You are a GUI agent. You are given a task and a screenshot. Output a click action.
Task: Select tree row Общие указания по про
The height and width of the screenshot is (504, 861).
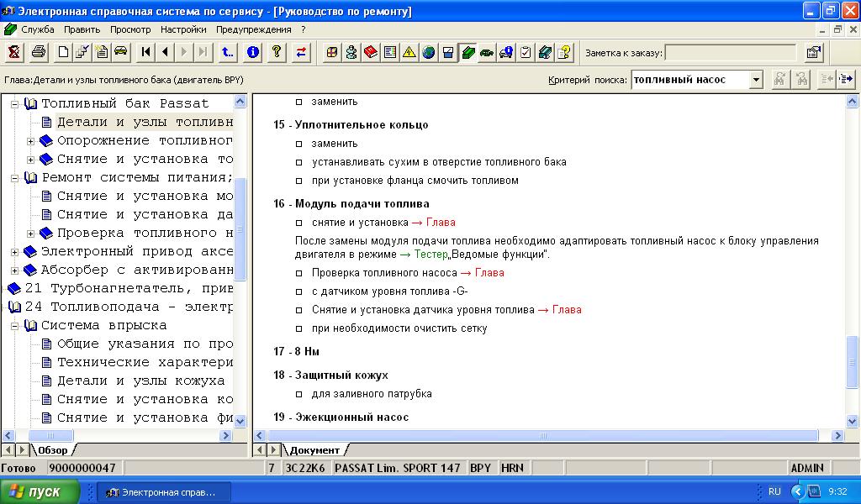[x=145, y=344]
